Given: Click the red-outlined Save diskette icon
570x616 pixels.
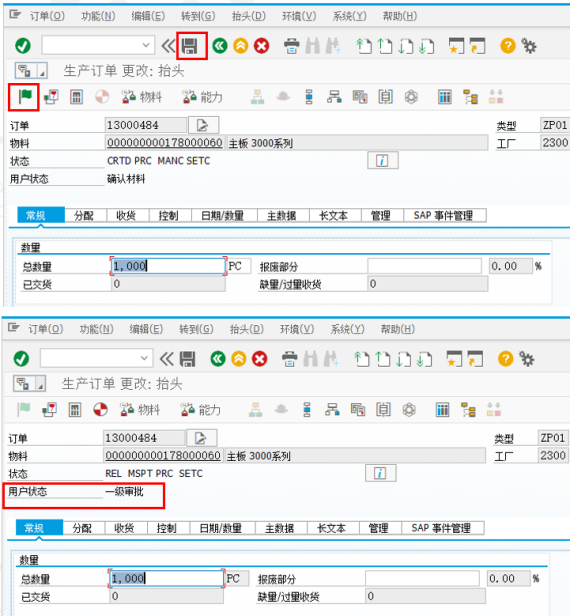Looking at the screenshot, I should (190, 46).
